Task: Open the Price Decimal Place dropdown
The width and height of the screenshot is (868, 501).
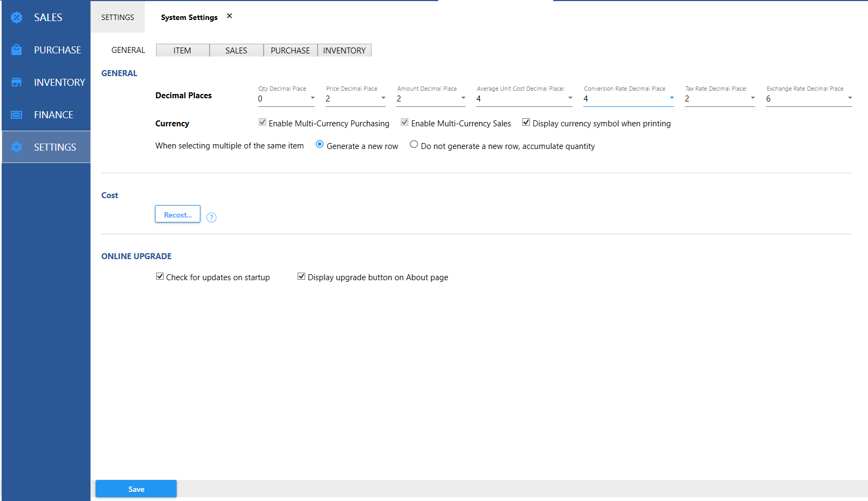Action: 383,98
